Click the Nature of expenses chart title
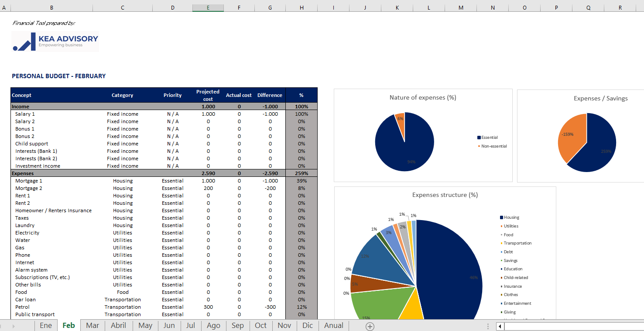Screen dimensions: 644x331 click(x=422, y=97)
